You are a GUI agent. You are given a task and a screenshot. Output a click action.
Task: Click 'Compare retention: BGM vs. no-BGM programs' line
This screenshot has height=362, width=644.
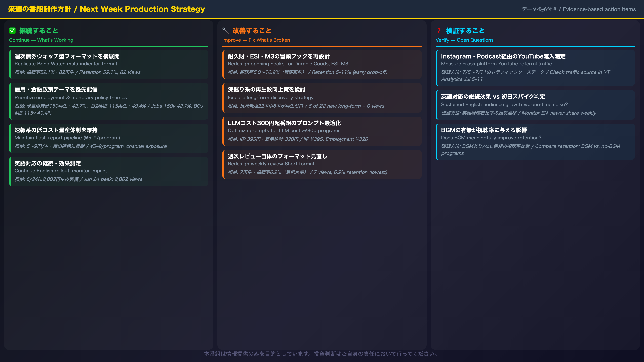coord(531,150)
